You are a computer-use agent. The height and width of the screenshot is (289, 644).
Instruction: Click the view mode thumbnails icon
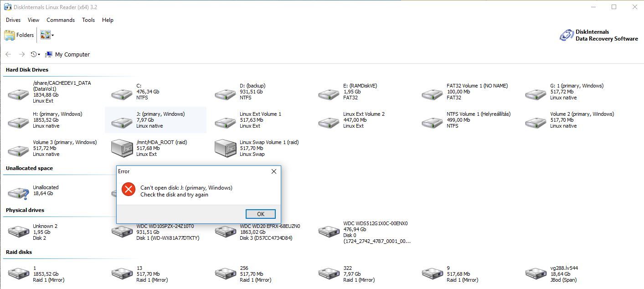45,35
